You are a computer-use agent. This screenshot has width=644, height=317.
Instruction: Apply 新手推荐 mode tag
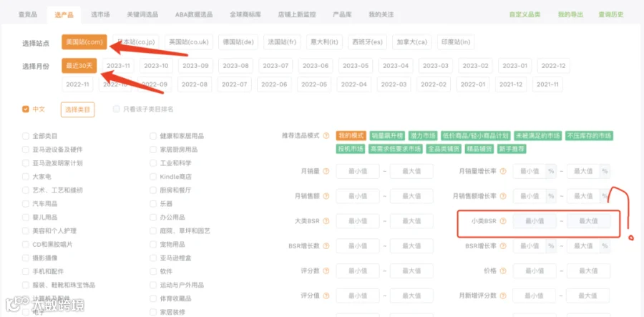coord(512,149)
